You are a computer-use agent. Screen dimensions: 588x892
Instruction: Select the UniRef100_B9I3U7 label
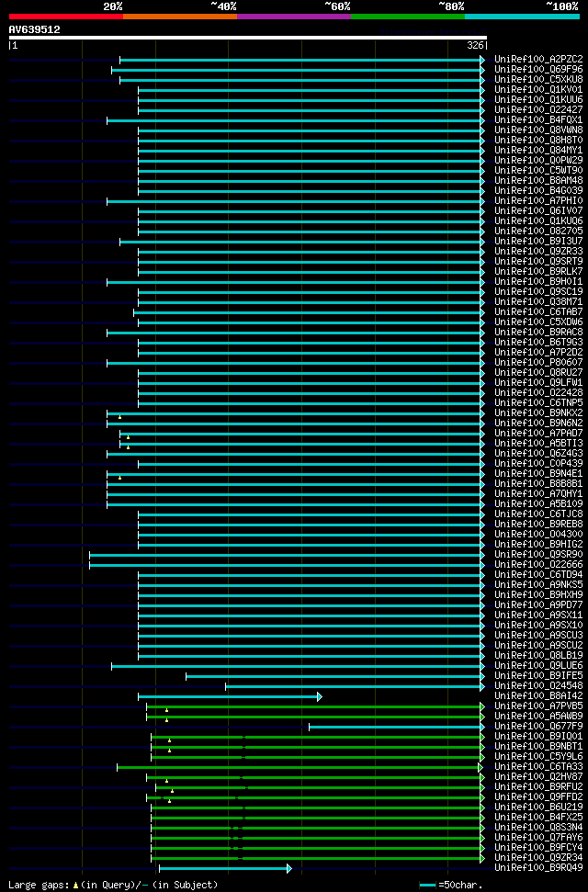tap(538, 242)
